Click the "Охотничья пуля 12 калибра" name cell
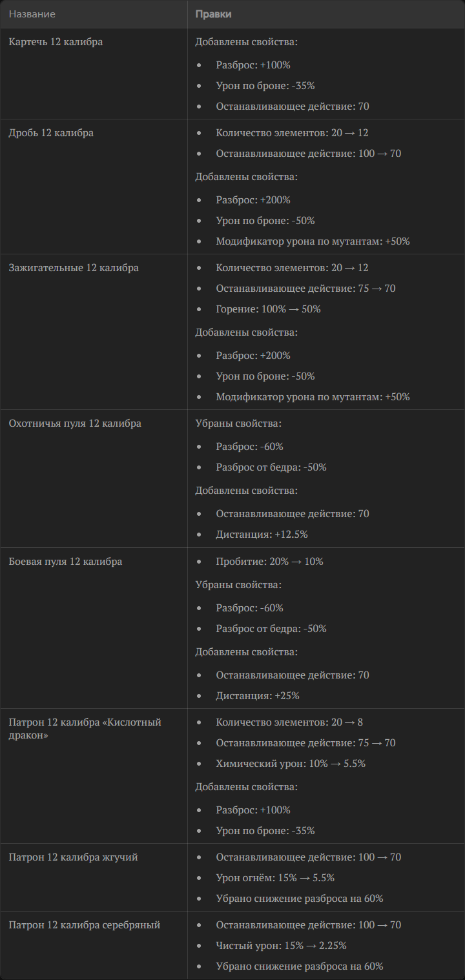465x980 pixels. [x=75, y=424]
